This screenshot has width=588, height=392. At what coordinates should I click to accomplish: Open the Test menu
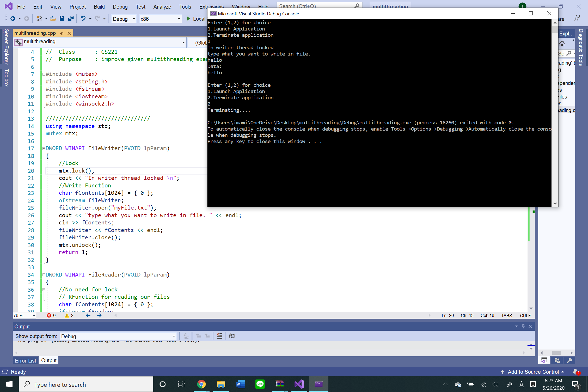[x=140, y=7]
